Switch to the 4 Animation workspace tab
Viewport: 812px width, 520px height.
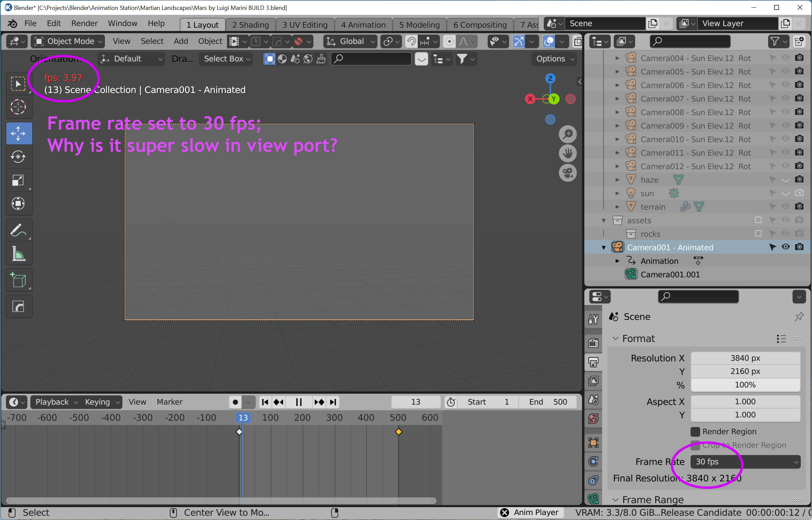tap(363, 25)
